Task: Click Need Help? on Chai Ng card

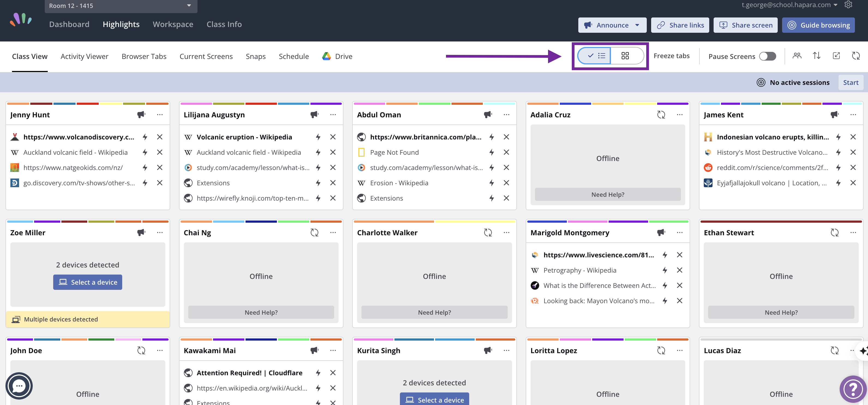Action: point(261,312)
